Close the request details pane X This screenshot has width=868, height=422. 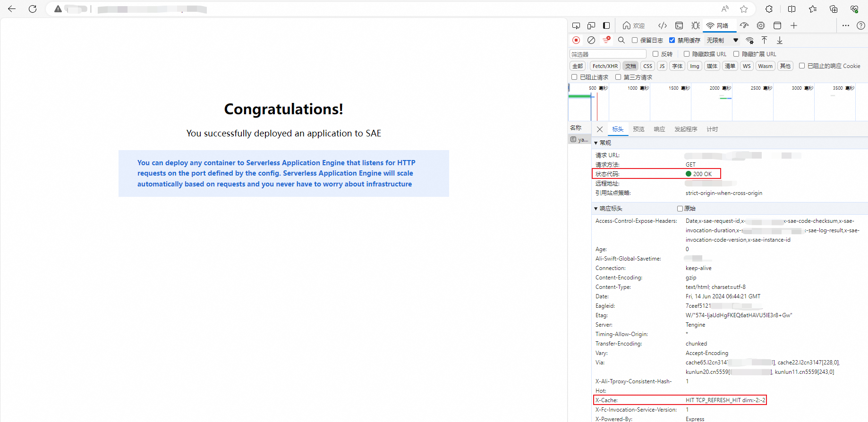tap(600, 129)
